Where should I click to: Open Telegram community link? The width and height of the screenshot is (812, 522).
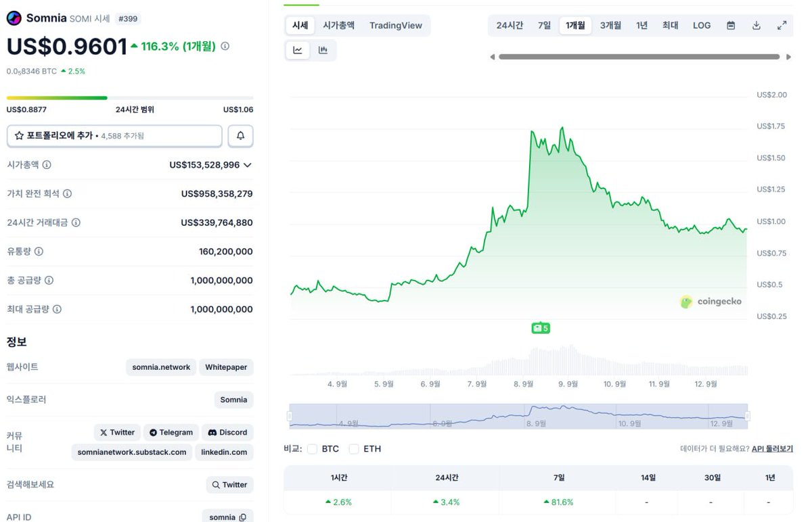pos(171,433)
